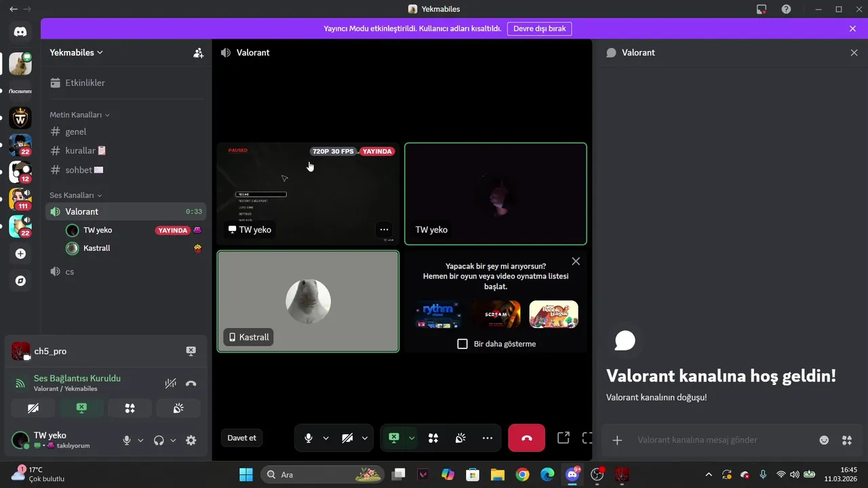Click the Valorant kanalına mesaj gönder field
This screenshot has height=488, width=868.
720,440
